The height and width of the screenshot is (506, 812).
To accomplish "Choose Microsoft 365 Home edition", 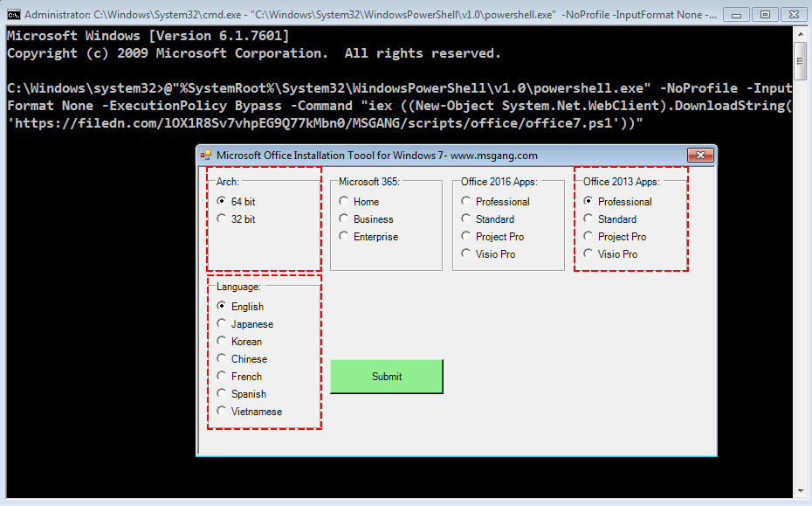I will point(359,201).
